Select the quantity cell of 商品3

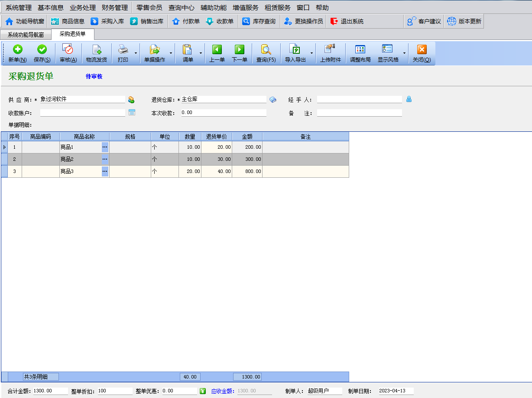(190, 171)
